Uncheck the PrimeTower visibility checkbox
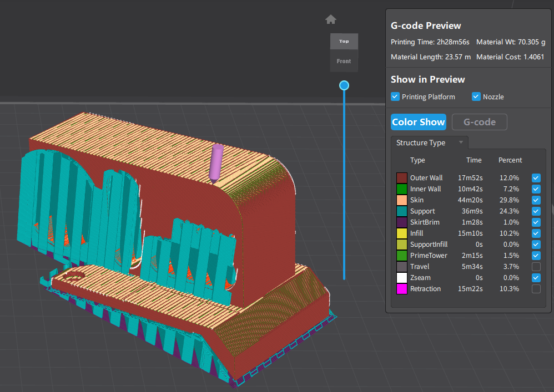The height and width of the screenshot is (392, 554). point(536,256)
